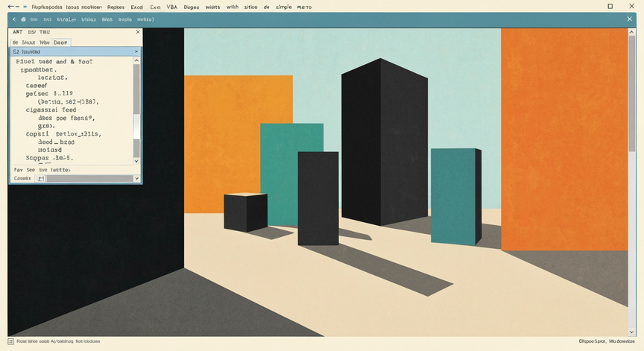Click the round globe icon in the teal toolbar
This screenshot has height=351, width=644.
[23, 19]
